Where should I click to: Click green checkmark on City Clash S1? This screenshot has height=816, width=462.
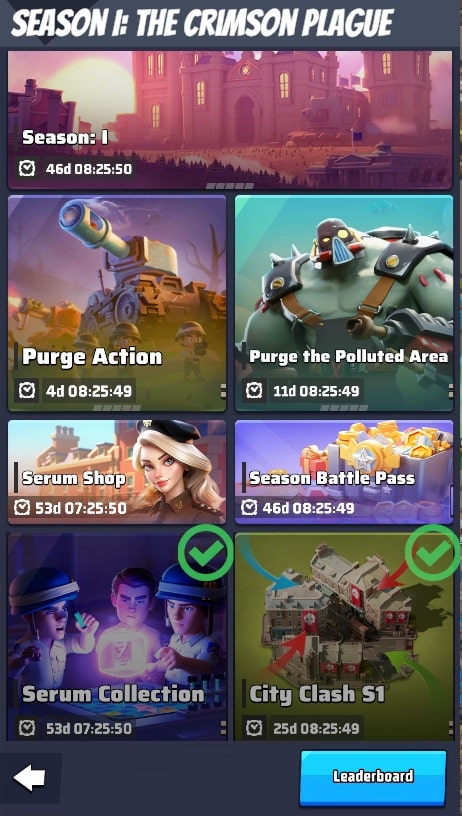pos(433,553)
